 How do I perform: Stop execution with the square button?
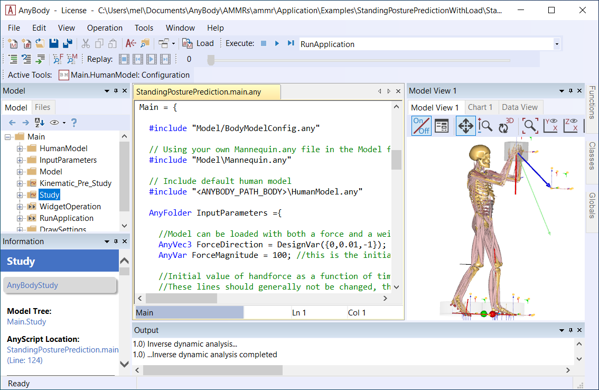[264, 44]
